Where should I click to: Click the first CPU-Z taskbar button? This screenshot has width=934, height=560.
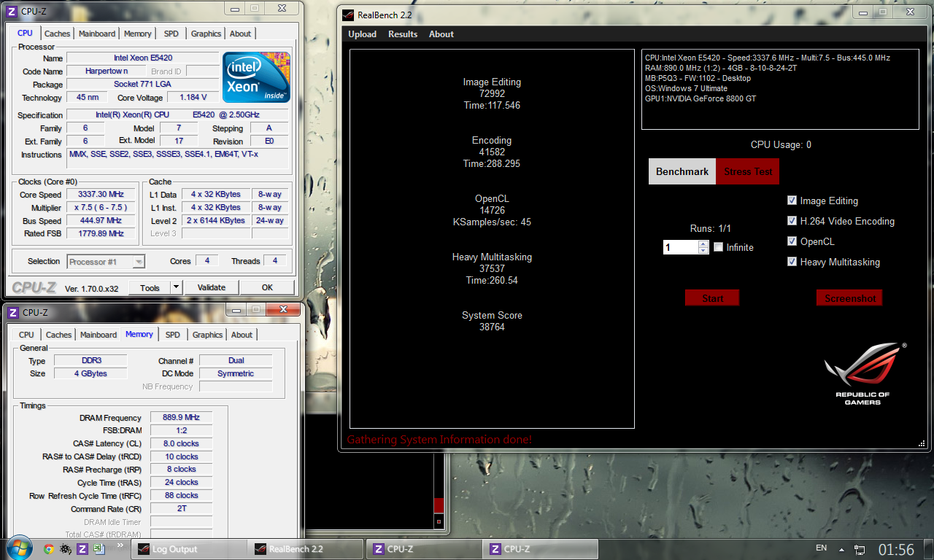coord(424,549)
